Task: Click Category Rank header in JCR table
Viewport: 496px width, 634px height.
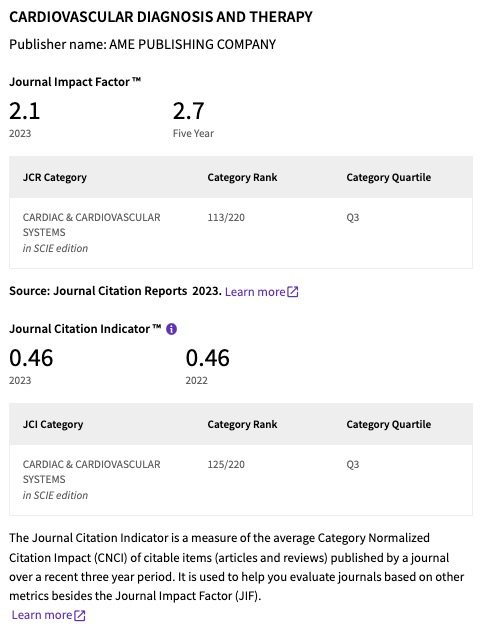Action: [242, 178]
